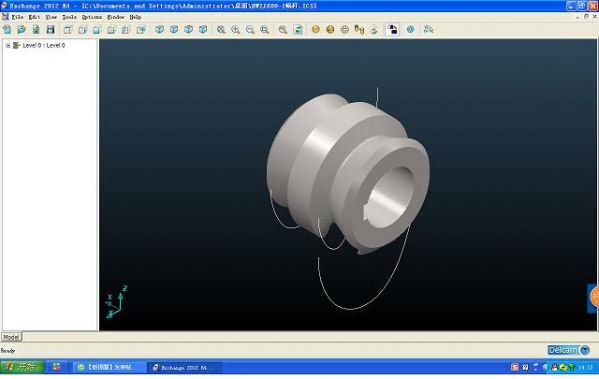Click the Open file folder icon
This screenshot has height=379, width=599.
21,29
